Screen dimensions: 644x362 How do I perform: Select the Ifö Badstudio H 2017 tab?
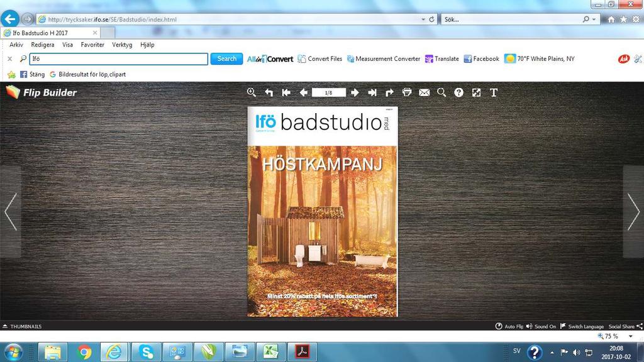50,33
